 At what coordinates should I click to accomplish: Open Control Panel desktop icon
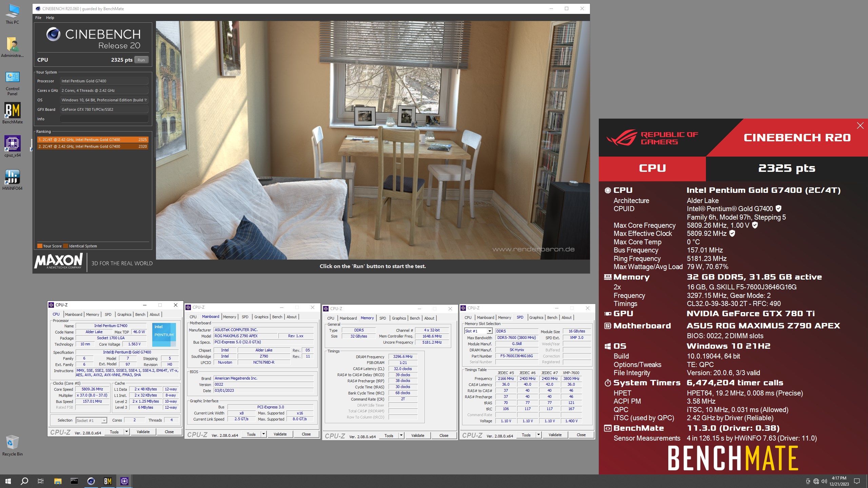tap(13, 83)
